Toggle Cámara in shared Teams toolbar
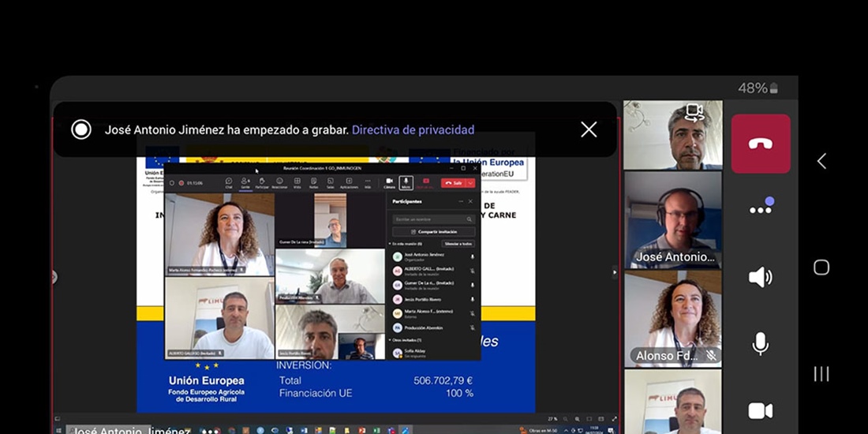868x434 pixels. (x=389, y=183)
